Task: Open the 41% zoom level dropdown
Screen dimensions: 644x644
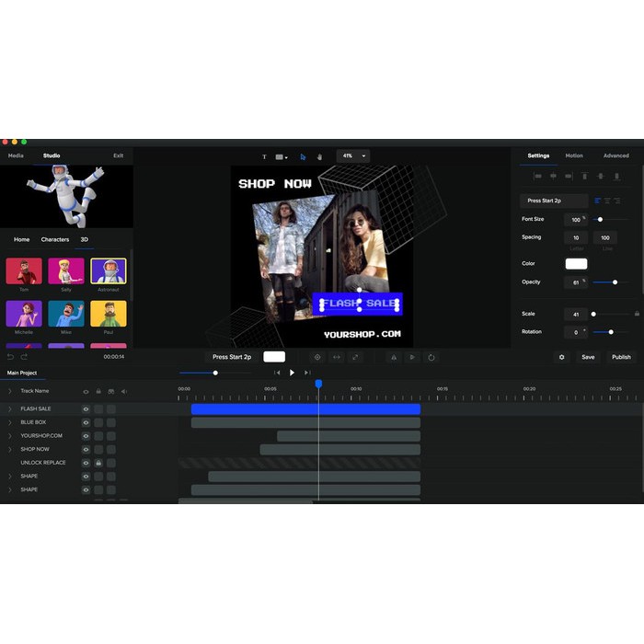Action: point(353,156)
